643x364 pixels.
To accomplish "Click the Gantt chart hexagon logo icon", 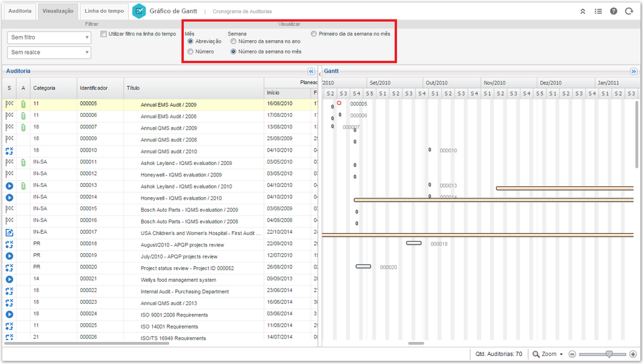I will (x=139, y=11).
